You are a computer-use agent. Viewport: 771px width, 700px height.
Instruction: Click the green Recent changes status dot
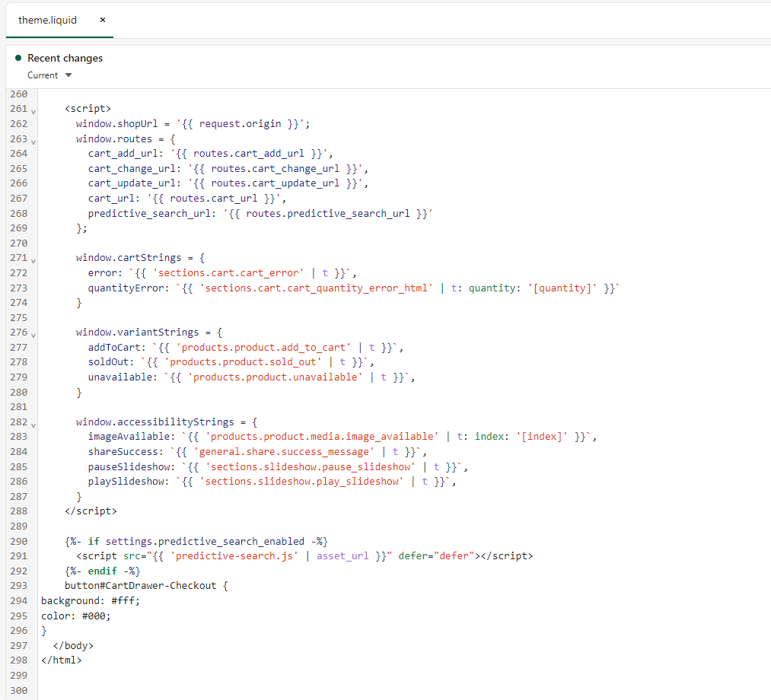coord(18,58)
